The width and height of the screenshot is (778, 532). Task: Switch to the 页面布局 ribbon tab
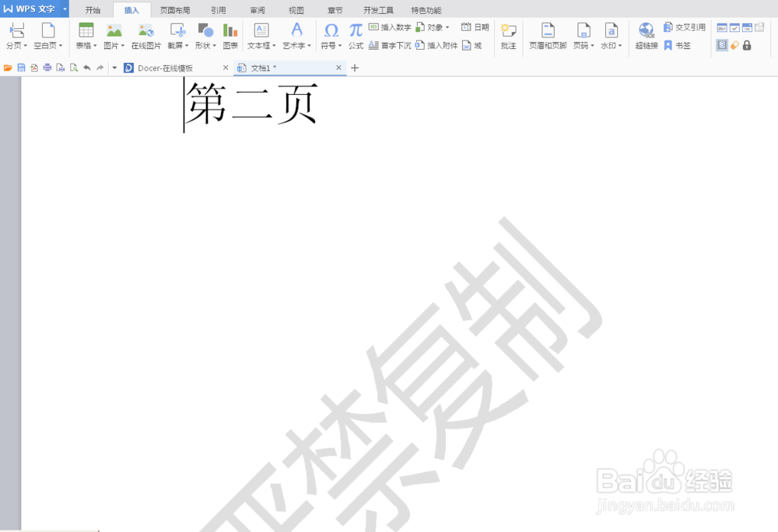[173, 10]
